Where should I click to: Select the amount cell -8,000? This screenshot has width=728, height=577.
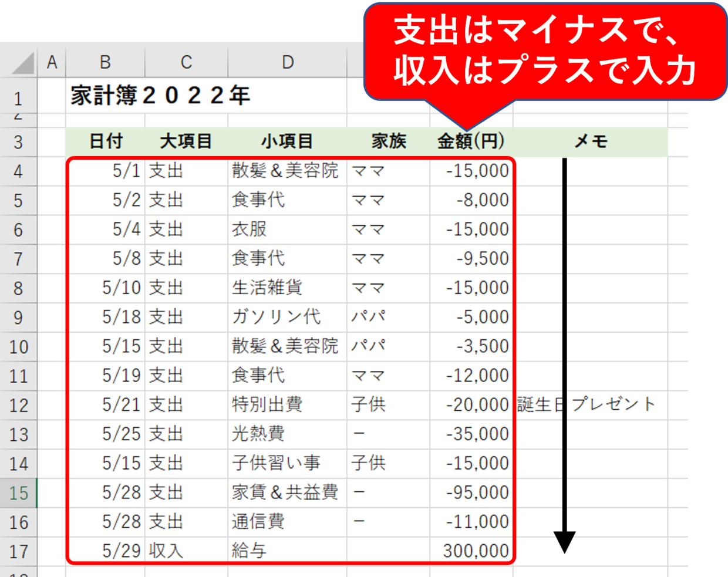click(x=471, y=200)
